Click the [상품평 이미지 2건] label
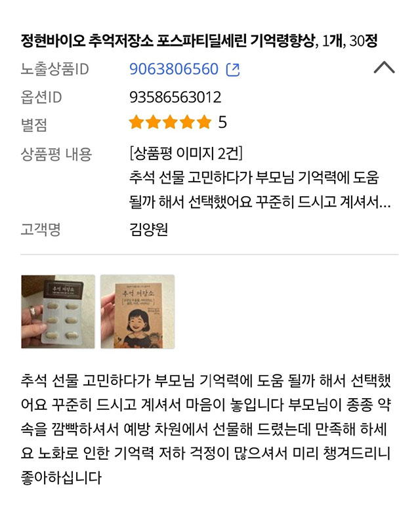Viewport: 420px width, 528px height. [x=186, y=153]
